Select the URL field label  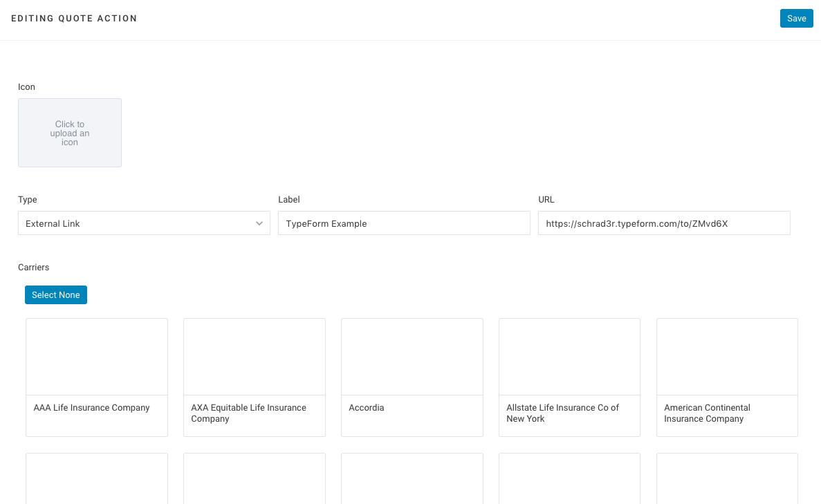point(546,200)
